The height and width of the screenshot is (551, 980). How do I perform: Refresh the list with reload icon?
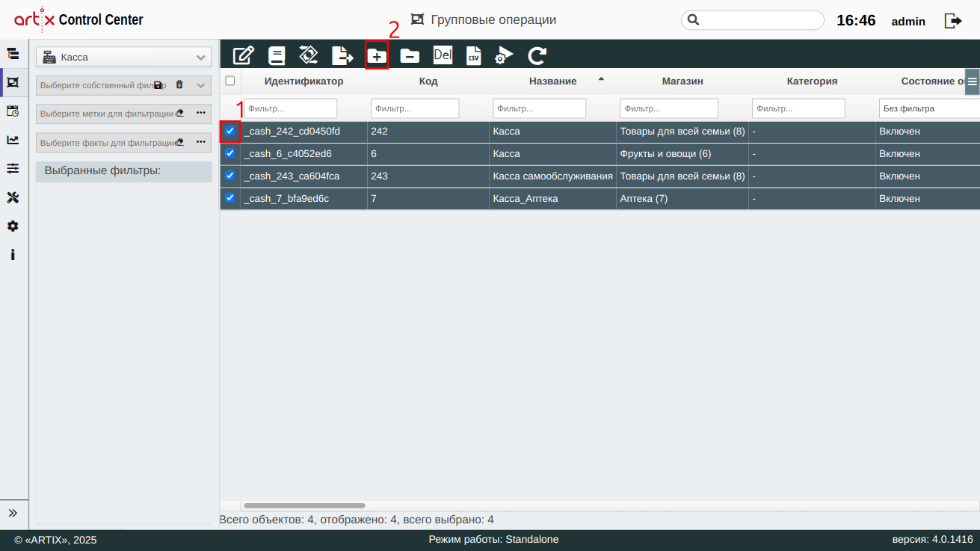click(x=537, y=55)
